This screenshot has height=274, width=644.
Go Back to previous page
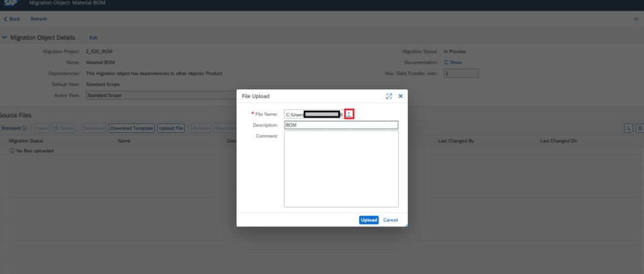pos(12,19)
